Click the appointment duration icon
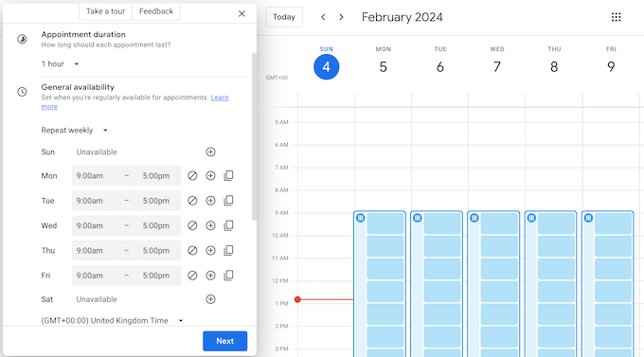644x357 pixels. (x=22, y=39)
